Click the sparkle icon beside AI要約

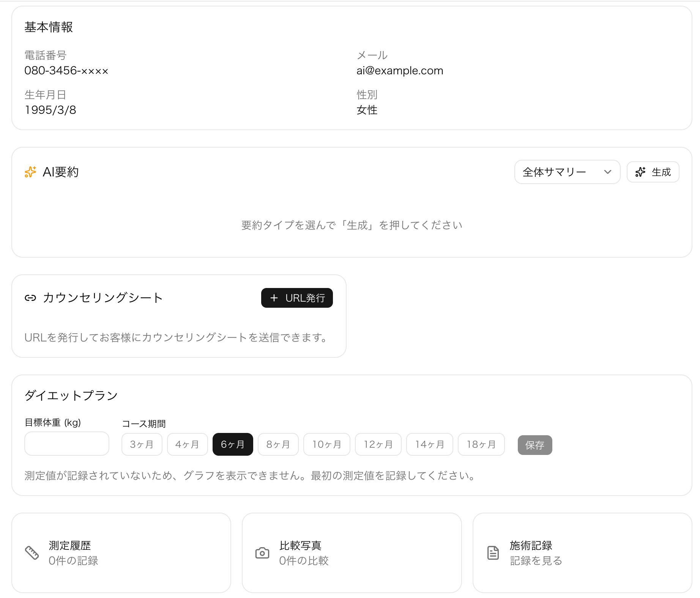[30, 172]
